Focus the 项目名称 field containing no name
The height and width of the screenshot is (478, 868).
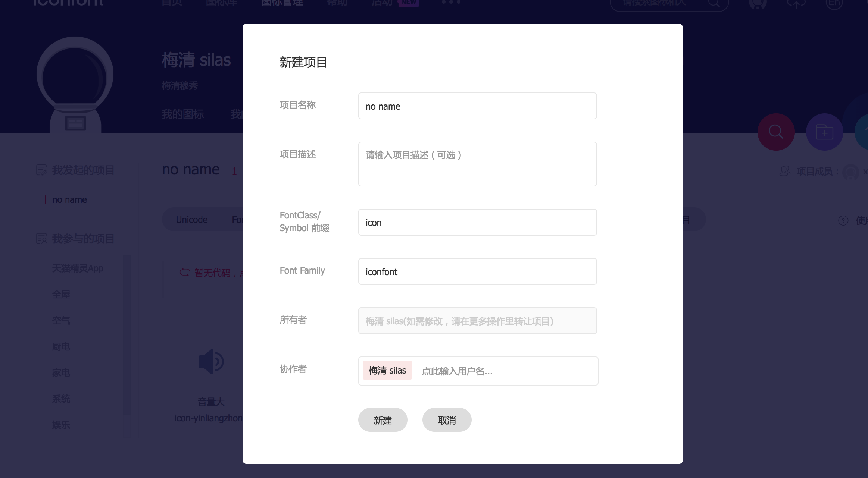pos(477,106)
